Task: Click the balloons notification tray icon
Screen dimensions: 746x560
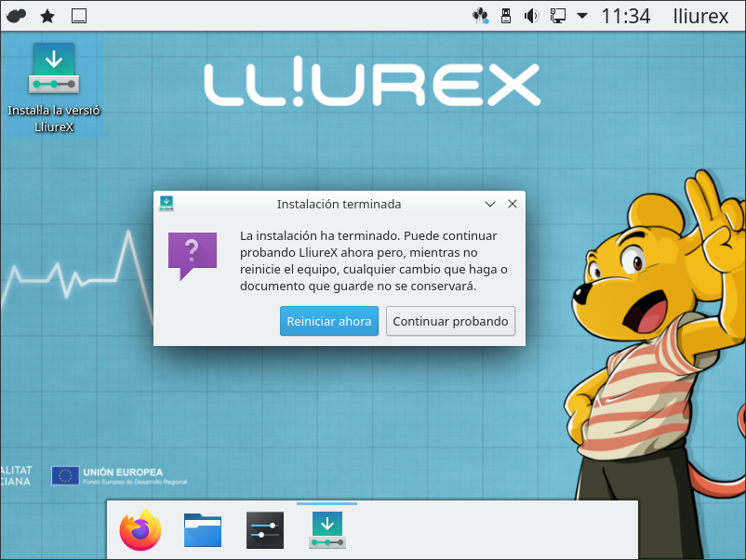Action: coord(481,16)
